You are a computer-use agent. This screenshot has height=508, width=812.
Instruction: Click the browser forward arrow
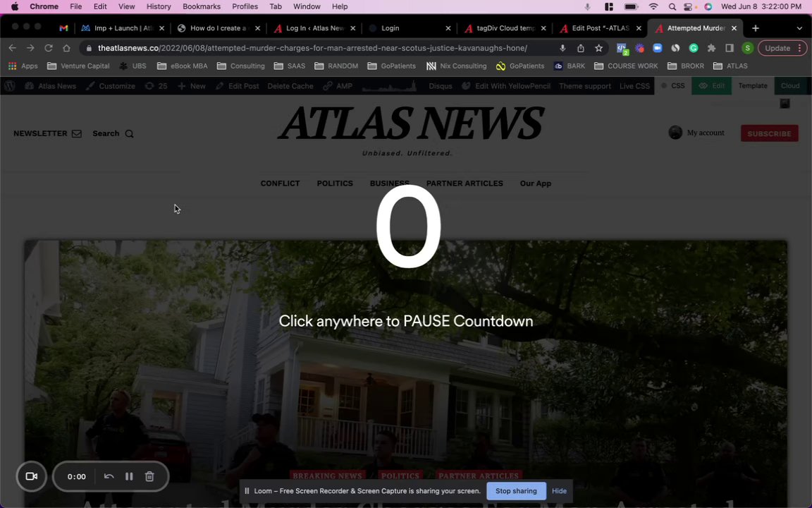(x=30, y=48)
